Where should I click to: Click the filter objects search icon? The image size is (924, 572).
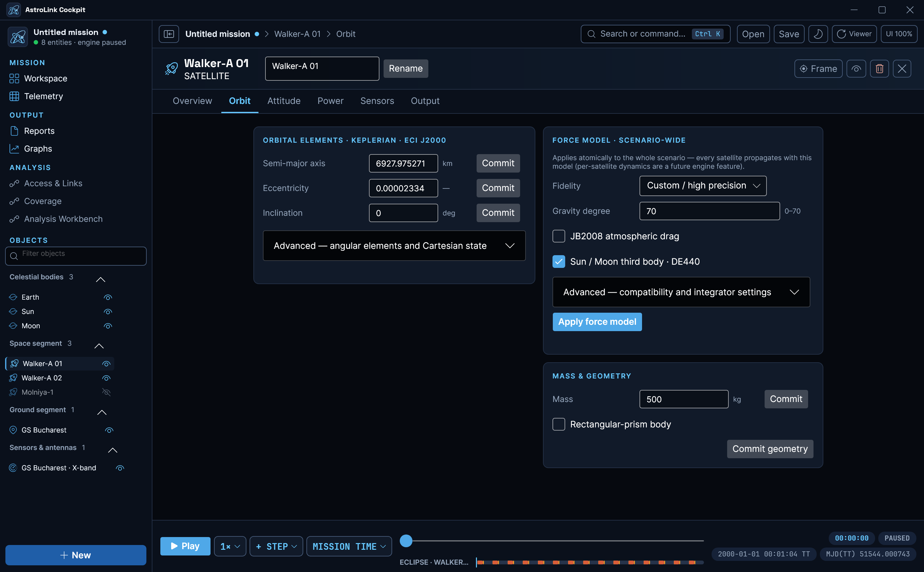pos(14,256)
